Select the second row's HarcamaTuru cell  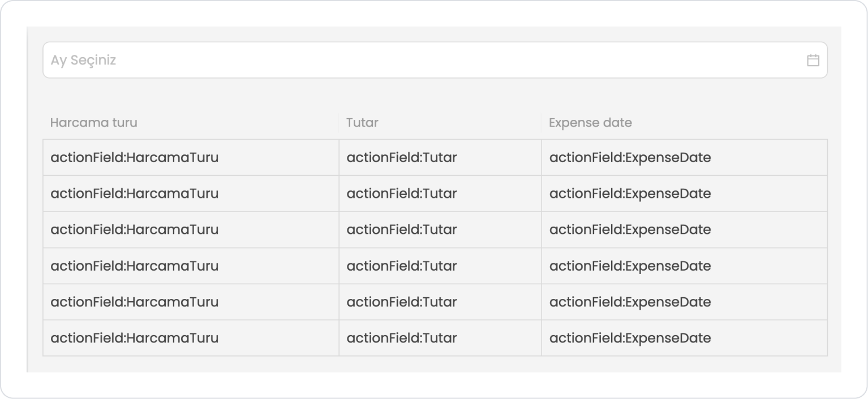pos(135,194)
